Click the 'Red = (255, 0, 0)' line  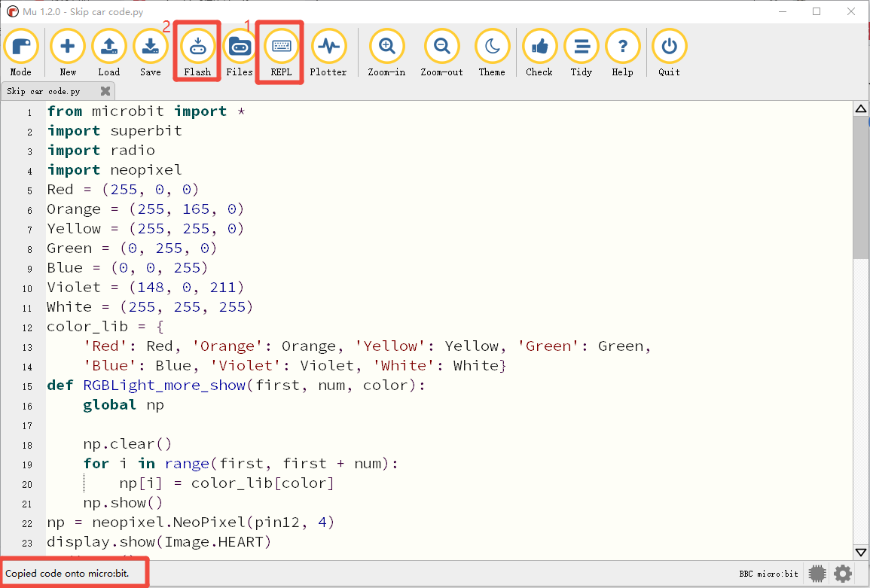tap(124, 190)
